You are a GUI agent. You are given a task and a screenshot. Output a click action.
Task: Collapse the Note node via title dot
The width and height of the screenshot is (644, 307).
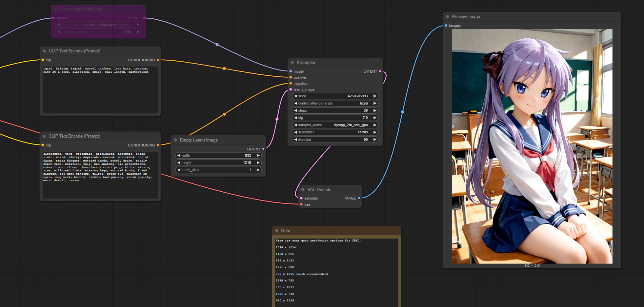[x=277, y=230]
